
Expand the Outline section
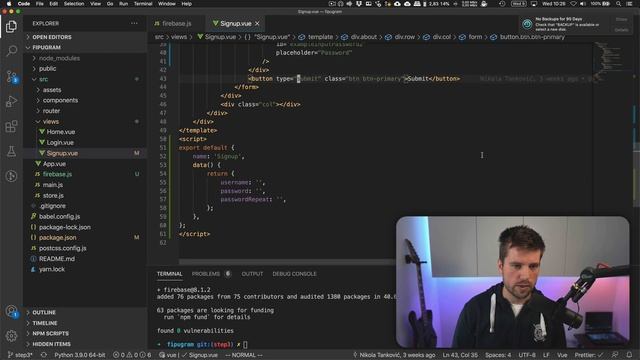[85, 313]
